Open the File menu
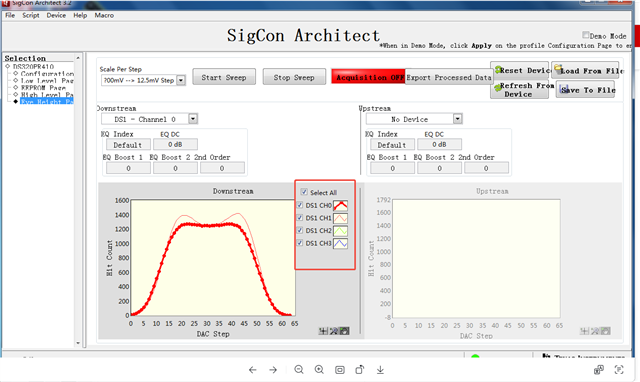The height and width of the screenshot is (382, 640). tap(10, 15)
